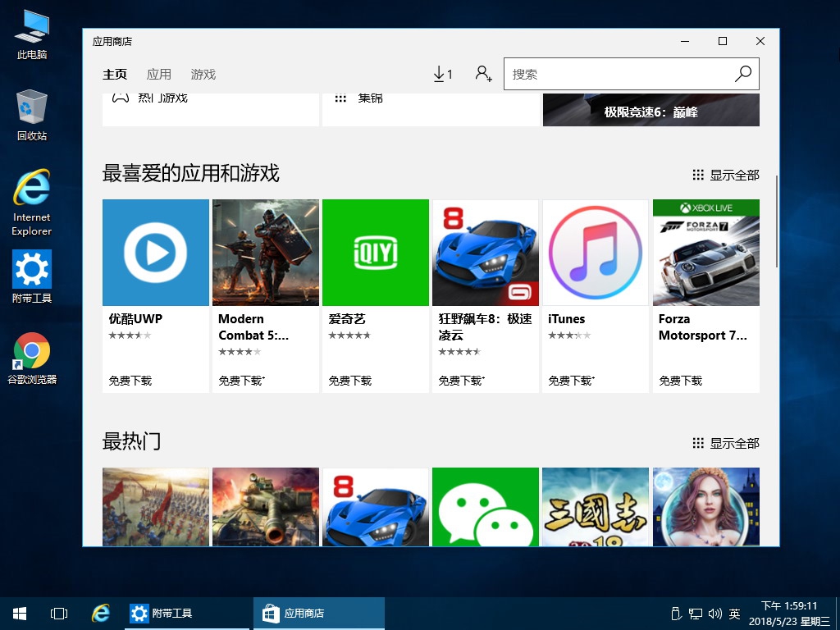Open the Modern Combat 5 game artwork
This screenshot has height=630, width=840.
click(266, 253)
